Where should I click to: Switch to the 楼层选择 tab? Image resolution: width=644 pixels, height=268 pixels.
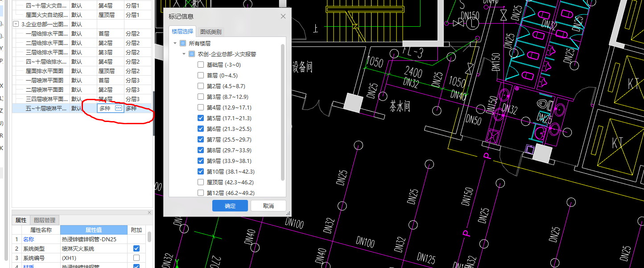(x=183, y=32)
